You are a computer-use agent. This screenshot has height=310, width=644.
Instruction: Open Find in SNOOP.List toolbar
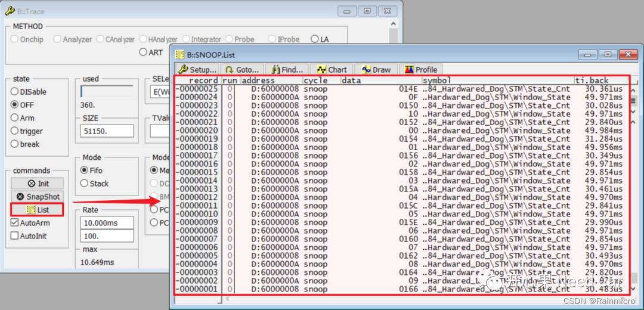pos(287,69)
